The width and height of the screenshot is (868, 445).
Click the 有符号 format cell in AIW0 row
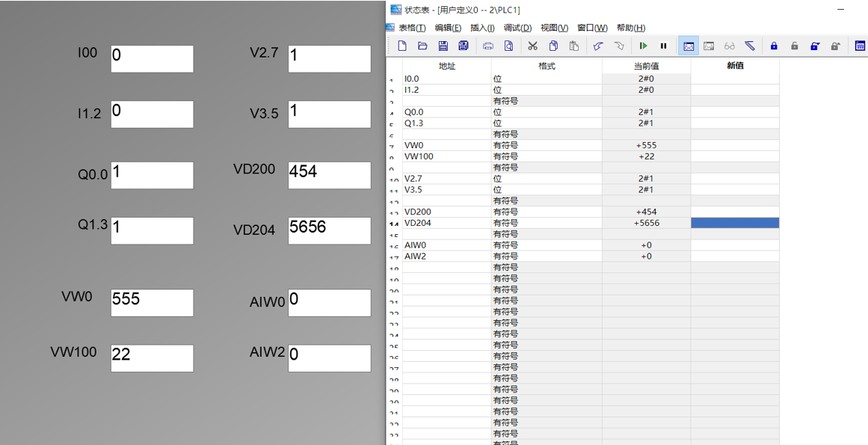[x=547, y=245]
